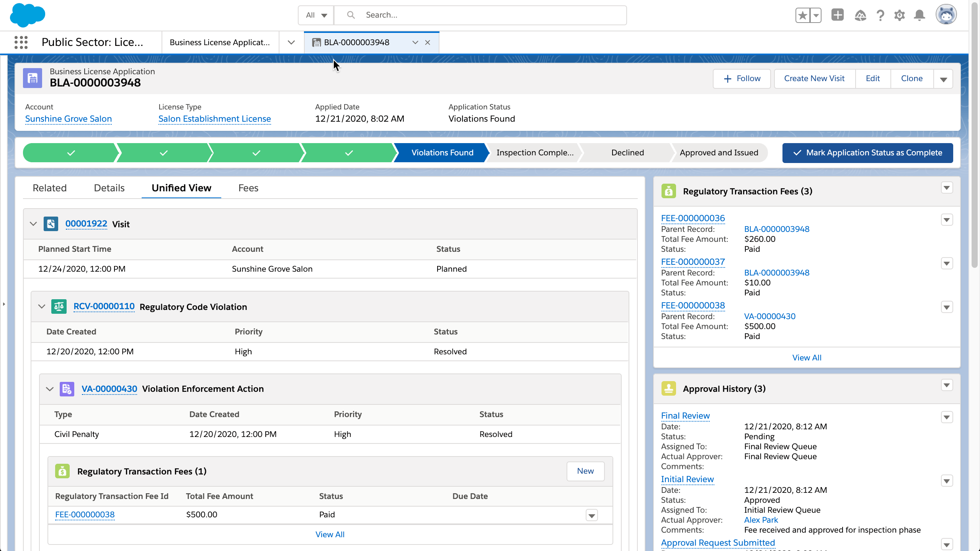The width and height of the screenshot is (980, 551).
Task: Open FEE-000000036 row actions dropdown
Action: 947,220
